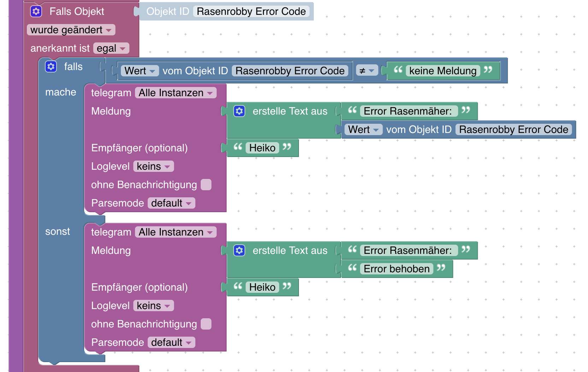Click gear on first erstelle Text aus block

coord(239,111)
